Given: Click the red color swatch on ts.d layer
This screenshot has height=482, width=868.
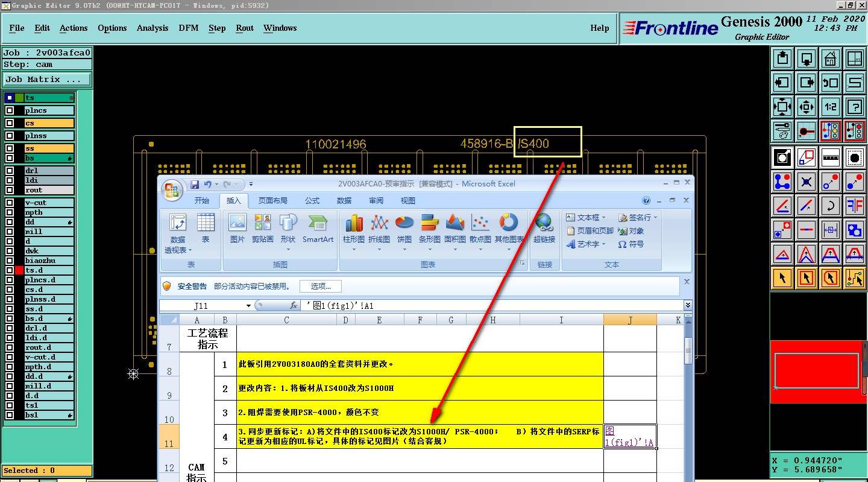Looking at the screenshot, I should point(19,270).
